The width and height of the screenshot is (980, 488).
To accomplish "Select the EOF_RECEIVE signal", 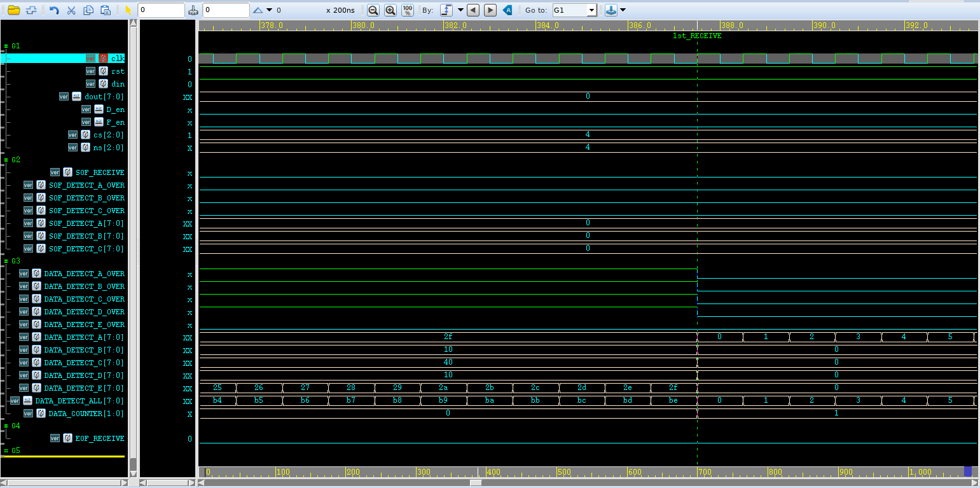I will click(100, 438).
